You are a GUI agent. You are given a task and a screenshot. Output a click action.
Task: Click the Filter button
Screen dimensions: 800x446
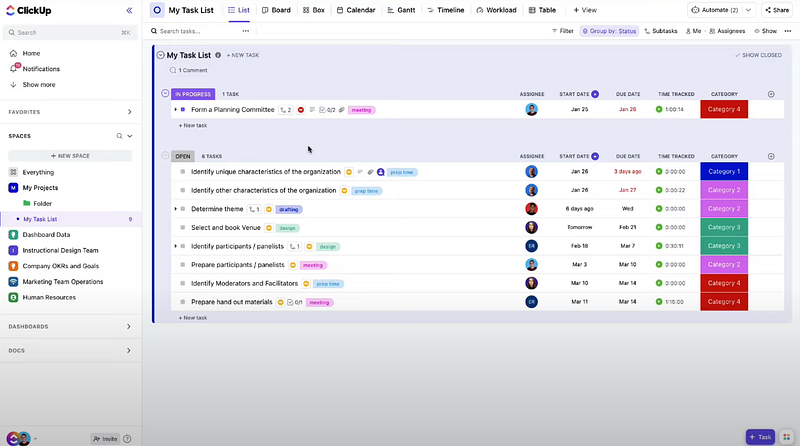pos(563,31)
